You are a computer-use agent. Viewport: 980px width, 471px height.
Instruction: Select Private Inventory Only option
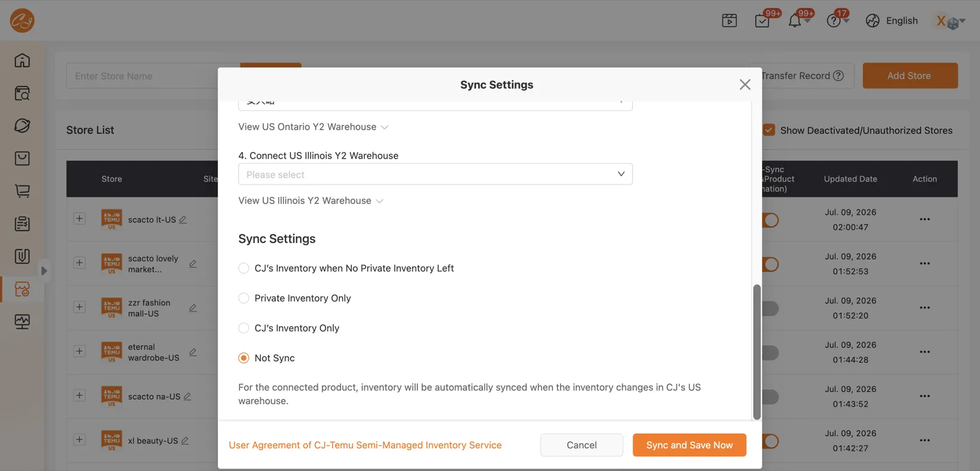click(x=244, y=298)
